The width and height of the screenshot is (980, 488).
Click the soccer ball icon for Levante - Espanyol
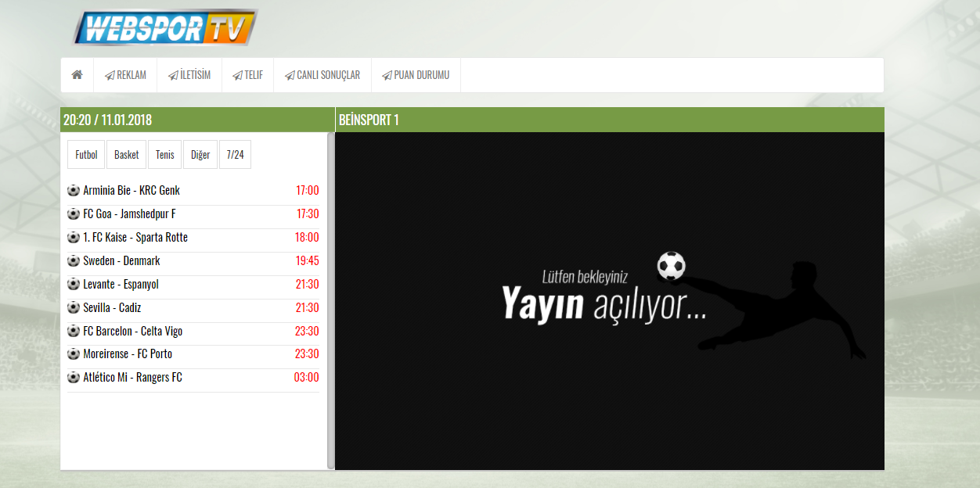click(x=74, y=284)
